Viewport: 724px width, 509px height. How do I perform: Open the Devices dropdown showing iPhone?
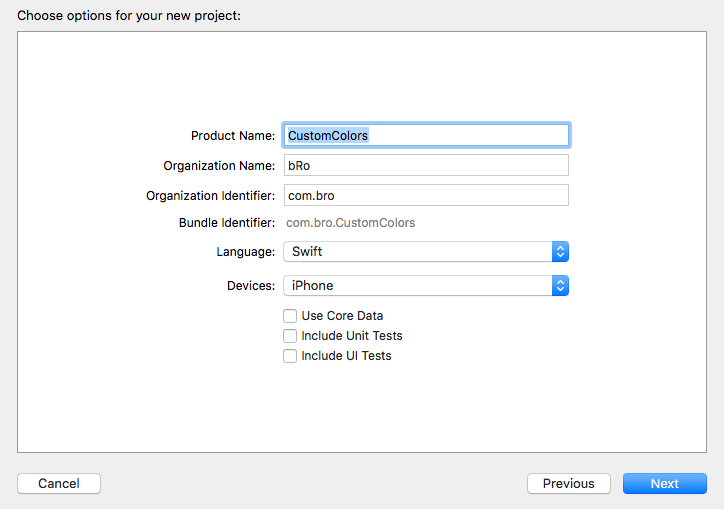pos(418,286)
